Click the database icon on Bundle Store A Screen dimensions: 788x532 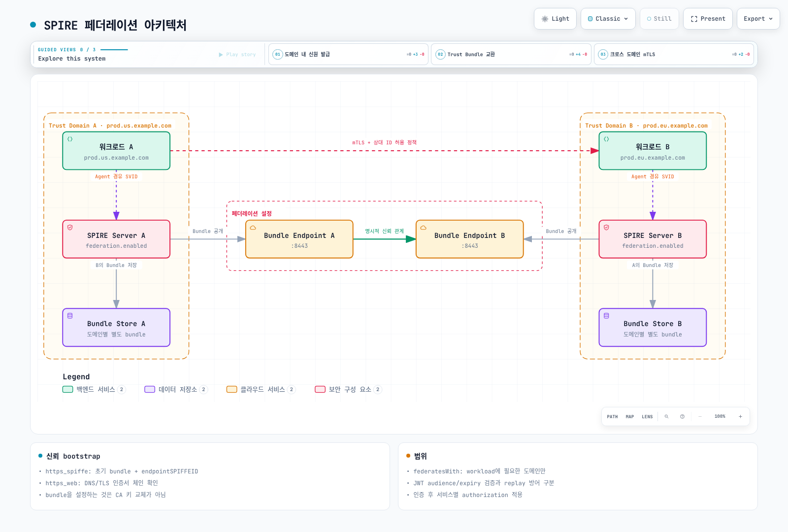coord(70,316)
